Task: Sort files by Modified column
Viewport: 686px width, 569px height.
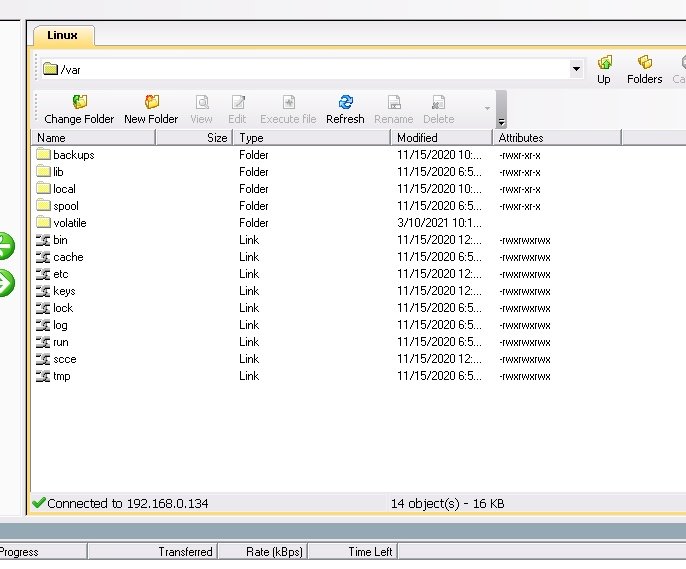Action: click(x=440, y=138)
